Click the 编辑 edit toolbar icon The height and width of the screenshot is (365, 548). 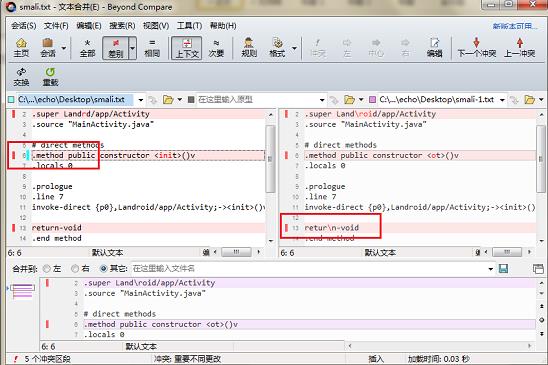click(x=434, y=48)
